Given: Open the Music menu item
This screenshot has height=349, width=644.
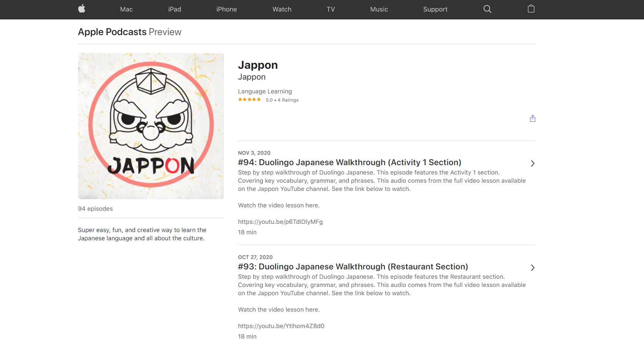Looking at the screenshot, I should 379,9.
